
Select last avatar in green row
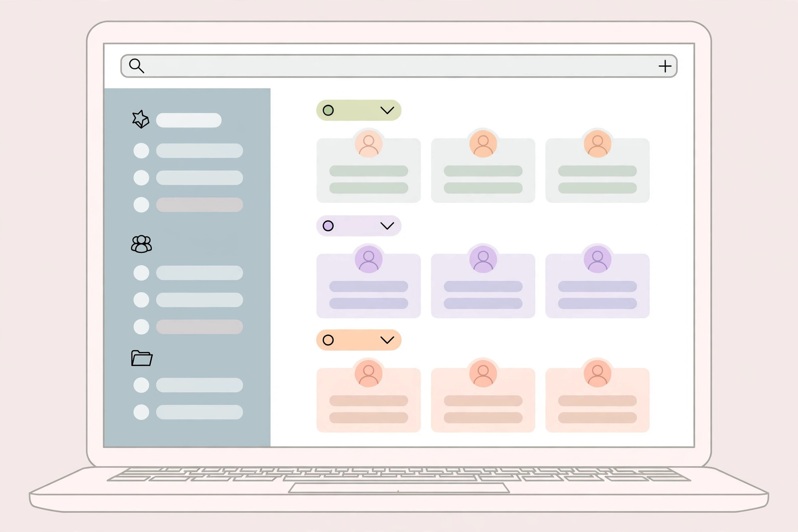(x=598, y=144)
